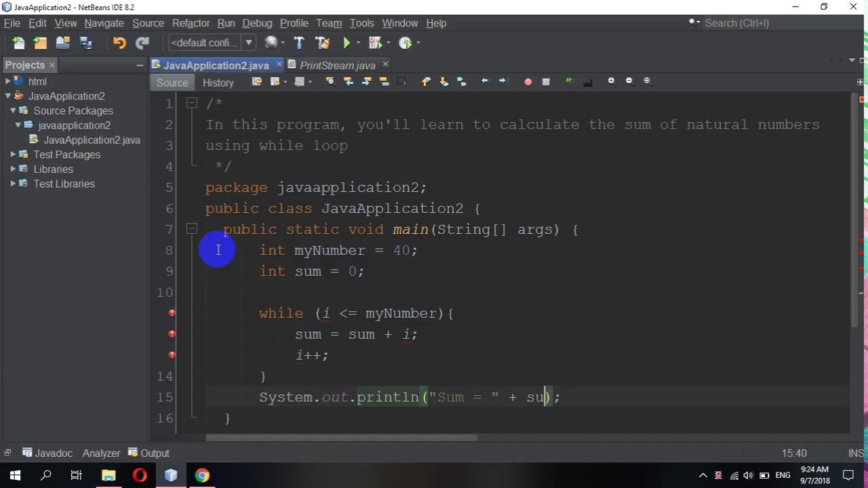Select the Source view button
Viewport: 868px width, 488px height.
pyautogui.click(x=172, y=83)
